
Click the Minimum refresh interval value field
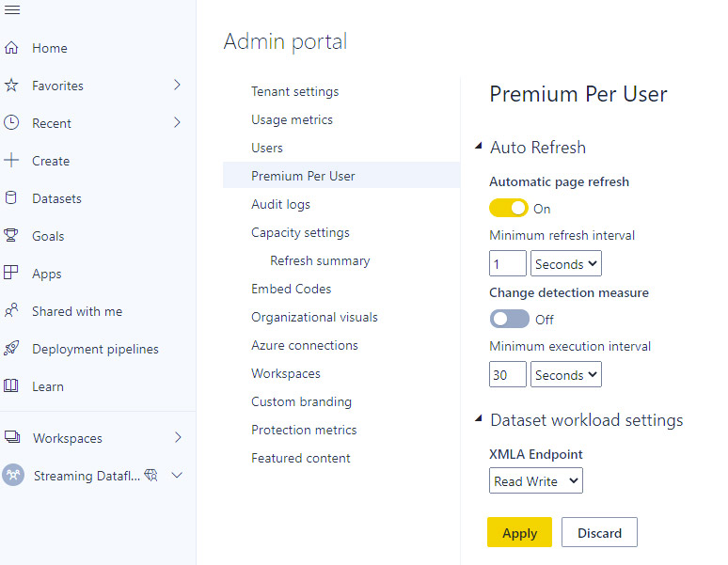point(508,263)
